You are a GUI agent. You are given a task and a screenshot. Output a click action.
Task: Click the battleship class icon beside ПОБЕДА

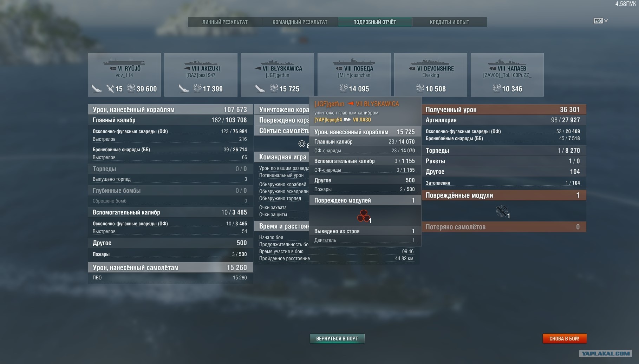click(x=339, y=68)
